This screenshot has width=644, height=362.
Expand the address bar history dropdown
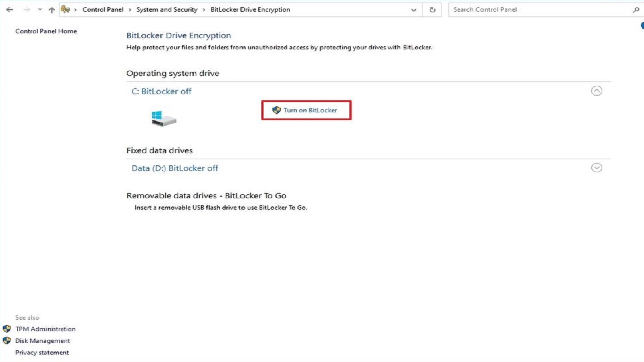[x=414, y=10]
